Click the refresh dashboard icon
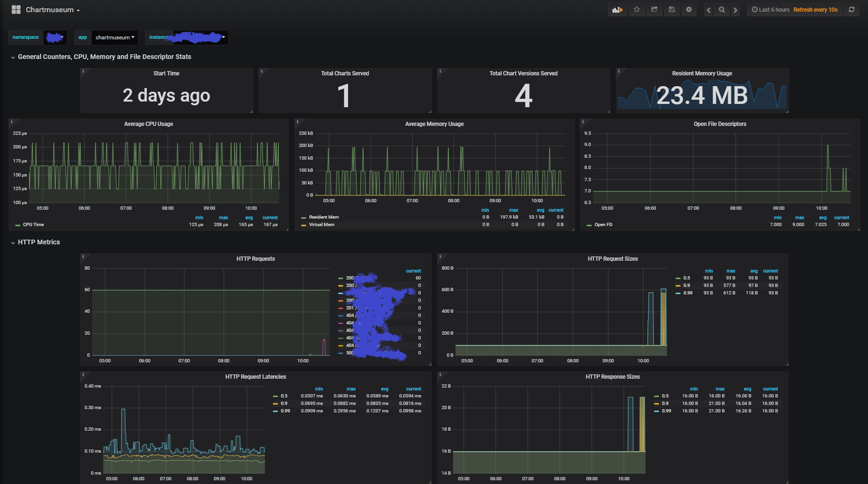The height and width of the screenshot is (484, 868). (852, 10)
